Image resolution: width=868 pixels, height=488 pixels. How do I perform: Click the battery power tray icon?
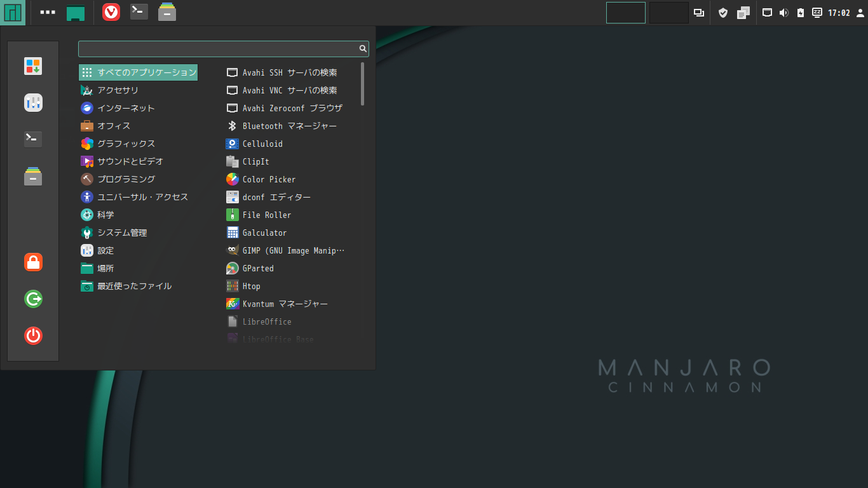(801, 13)
